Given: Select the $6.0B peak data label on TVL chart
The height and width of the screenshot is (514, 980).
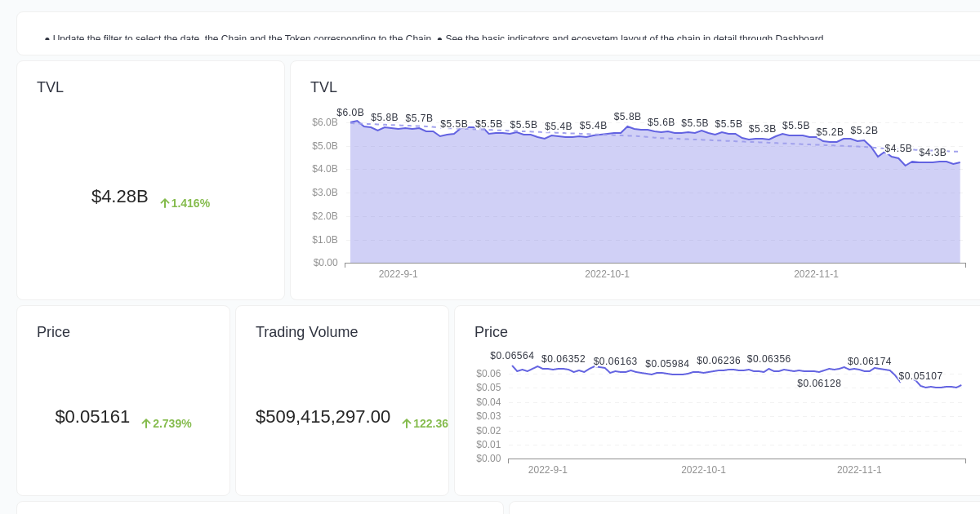Looking at the screenshot, I should click(350, 113).
